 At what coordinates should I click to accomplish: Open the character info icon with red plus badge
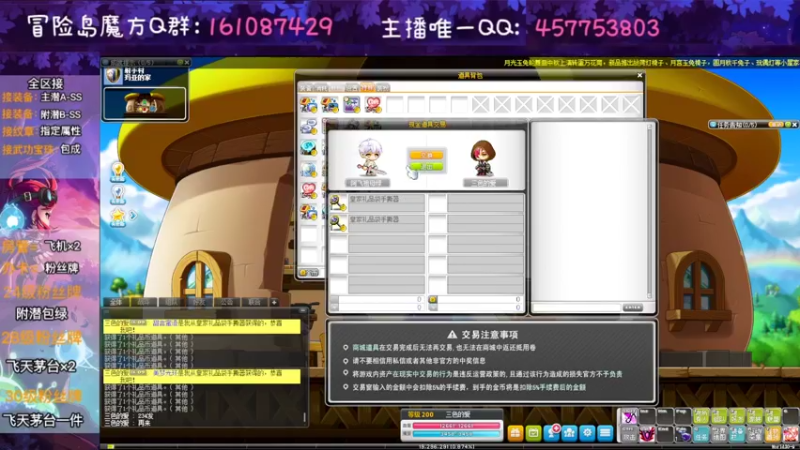point(552,433)
